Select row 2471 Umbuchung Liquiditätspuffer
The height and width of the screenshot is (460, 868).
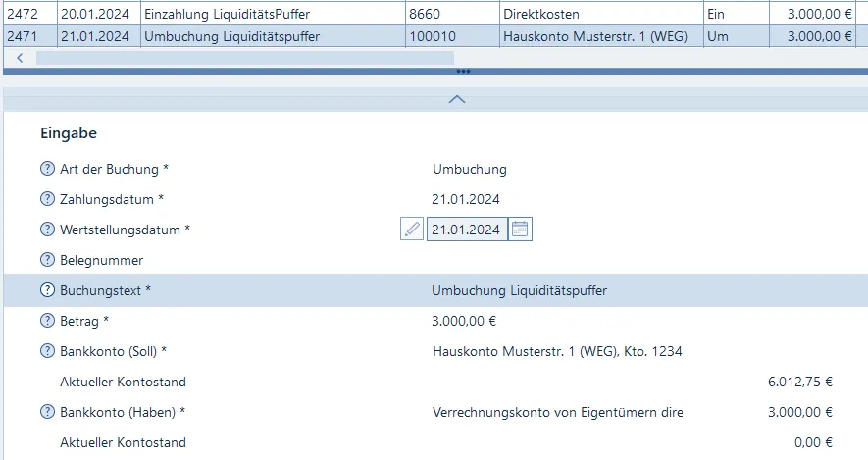[x=228, y=36]
